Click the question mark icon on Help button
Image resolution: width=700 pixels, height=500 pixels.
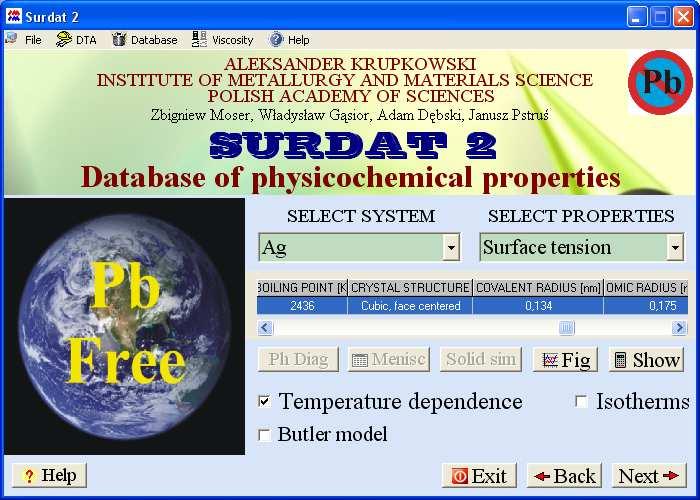click(29, 476)
